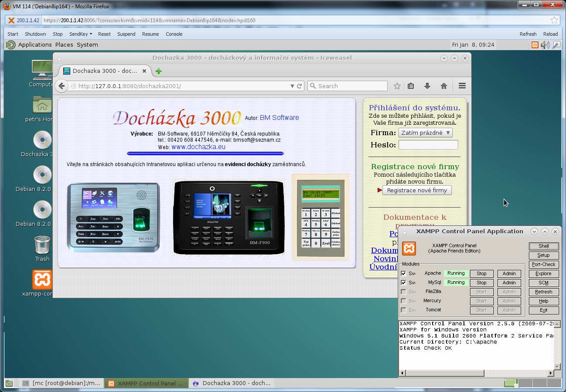Open the SendKey dropdown
This screenshot has width=566, height=392.
[x=80, y=34]
